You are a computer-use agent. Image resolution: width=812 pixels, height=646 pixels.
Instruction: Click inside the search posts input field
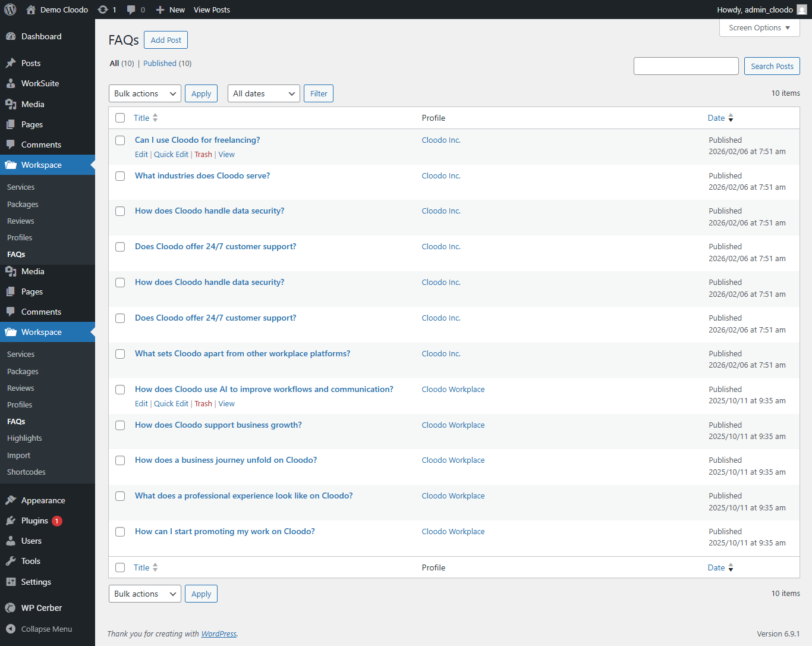[x=686, y=65]
